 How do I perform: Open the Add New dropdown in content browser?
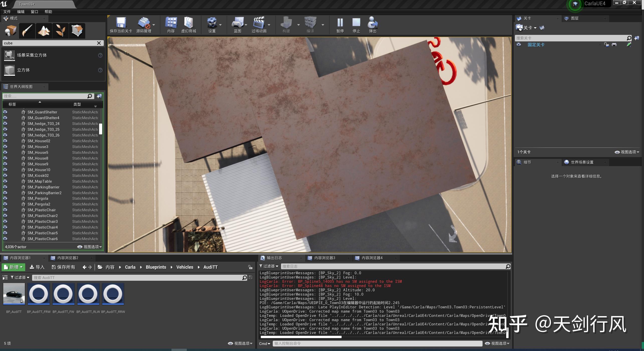[x=14, y=267]
